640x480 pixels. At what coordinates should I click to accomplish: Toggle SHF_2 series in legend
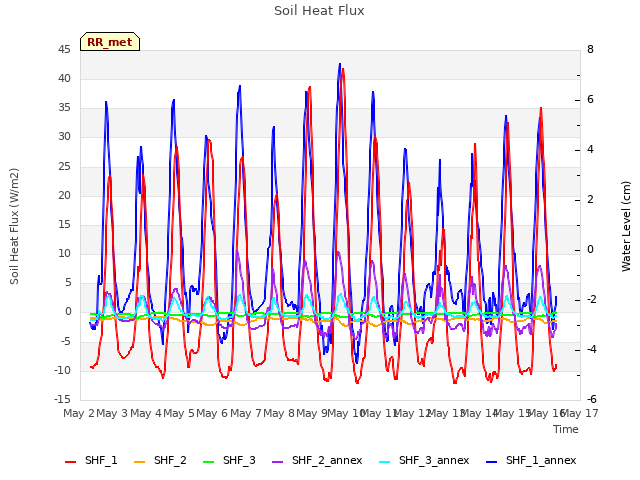[160, 460]
